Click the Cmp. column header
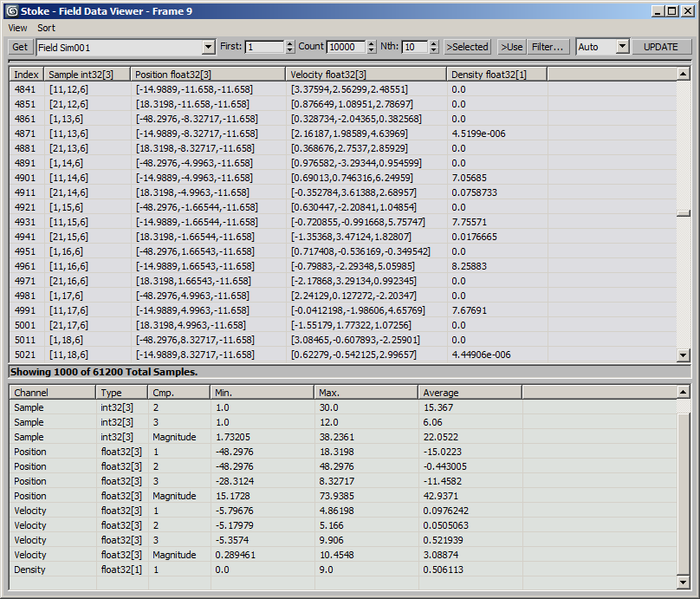The height and width of the screenshot is (599, 700). [x=179, y=393]
